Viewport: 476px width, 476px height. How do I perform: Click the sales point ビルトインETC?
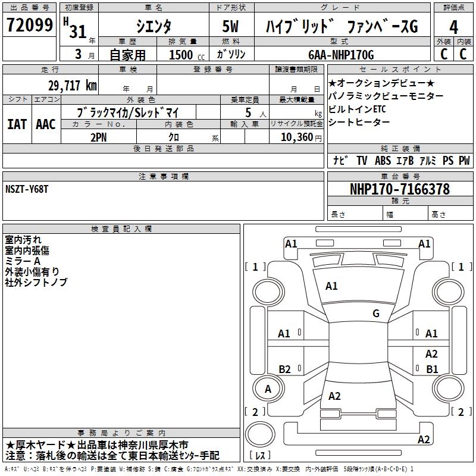[x=357, y=109]
